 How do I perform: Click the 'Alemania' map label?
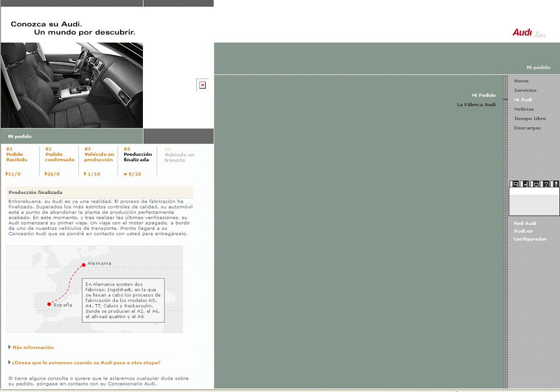point(99,263)
